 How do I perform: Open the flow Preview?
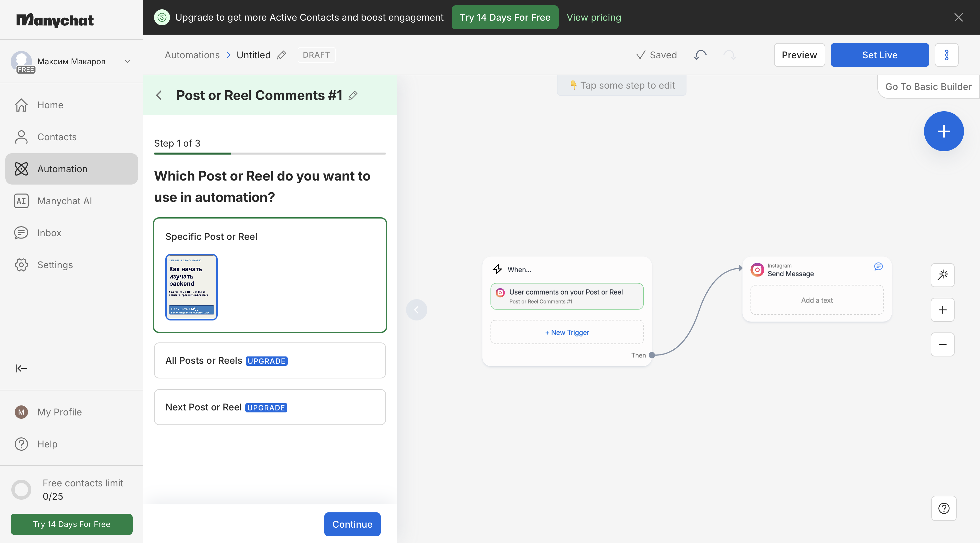point(799,55)
